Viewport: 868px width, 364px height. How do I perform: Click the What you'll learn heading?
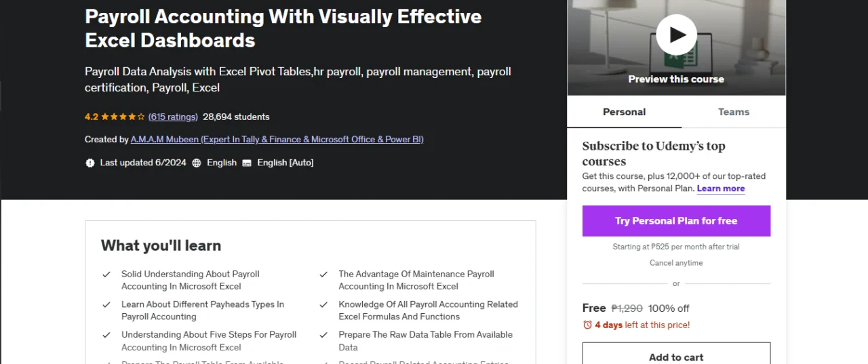pyautogui.click(x=161, y=245)
